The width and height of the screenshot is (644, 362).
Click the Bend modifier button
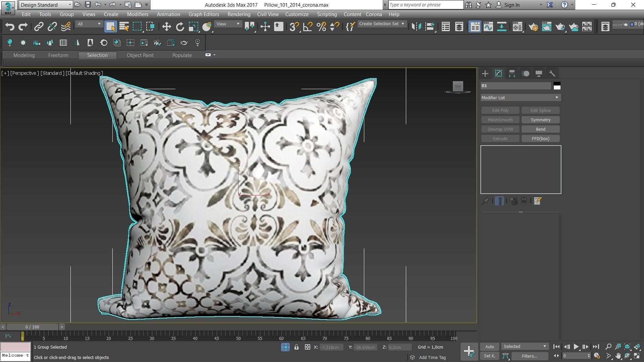(540, 129)
